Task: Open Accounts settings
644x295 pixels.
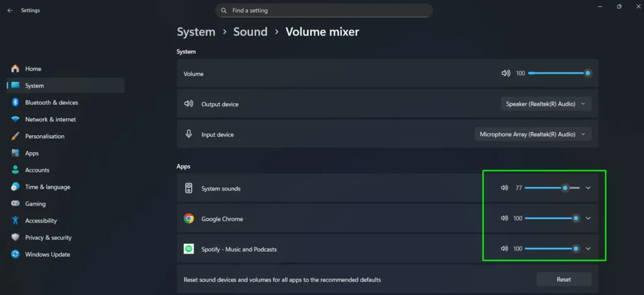Action: 65,170
